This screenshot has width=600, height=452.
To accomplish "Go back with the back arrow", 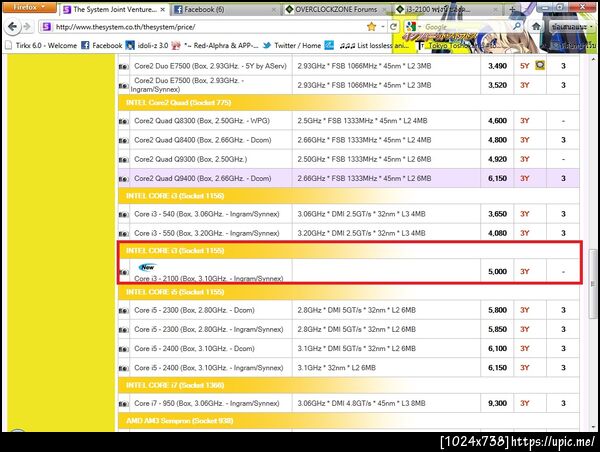I will pos(13,26).
